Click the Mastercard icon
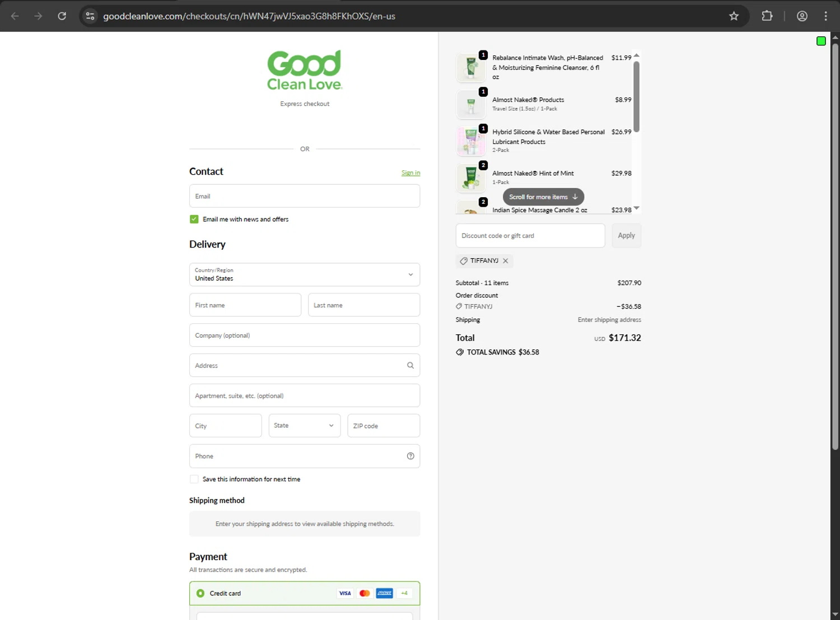 point(365,593)
